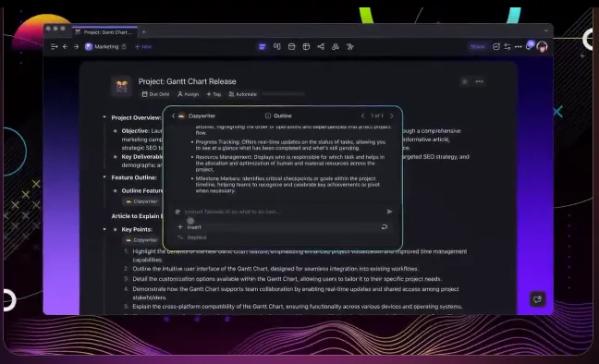Viewport: 599px width, 364px height.
Task: Click the Resource Management bullet
Action: [290, 164]
